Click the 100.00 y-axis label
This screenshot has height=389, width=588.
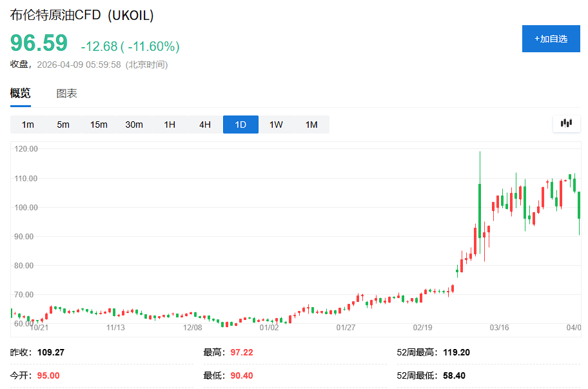pos(26,208)
